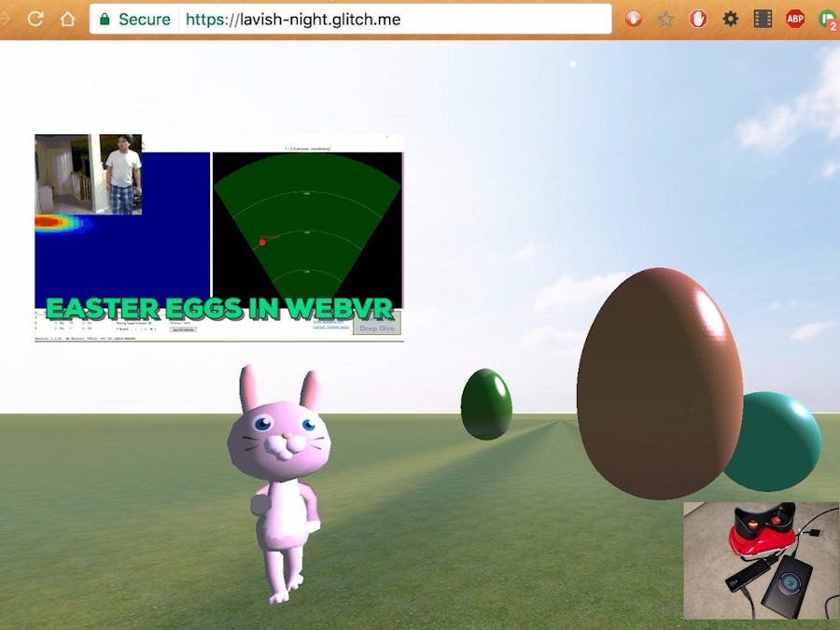The width and height of the screenshot is (840, 630).
Task: Select a radio button next to # Targets
Action: (x=151, y=329)
